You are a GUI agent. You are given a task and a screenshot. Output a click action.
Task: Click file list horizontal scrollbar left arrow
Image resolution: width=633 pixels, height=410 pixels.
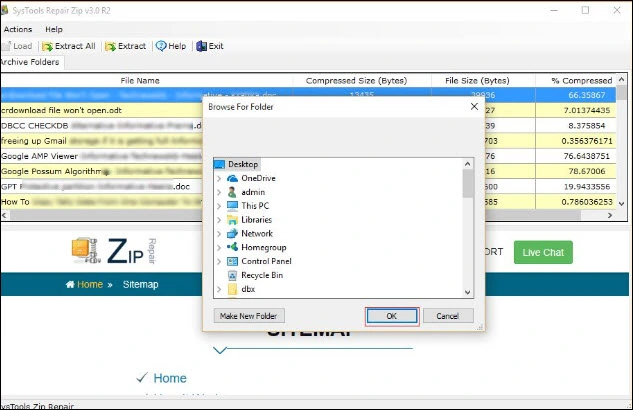pos(5,215)
